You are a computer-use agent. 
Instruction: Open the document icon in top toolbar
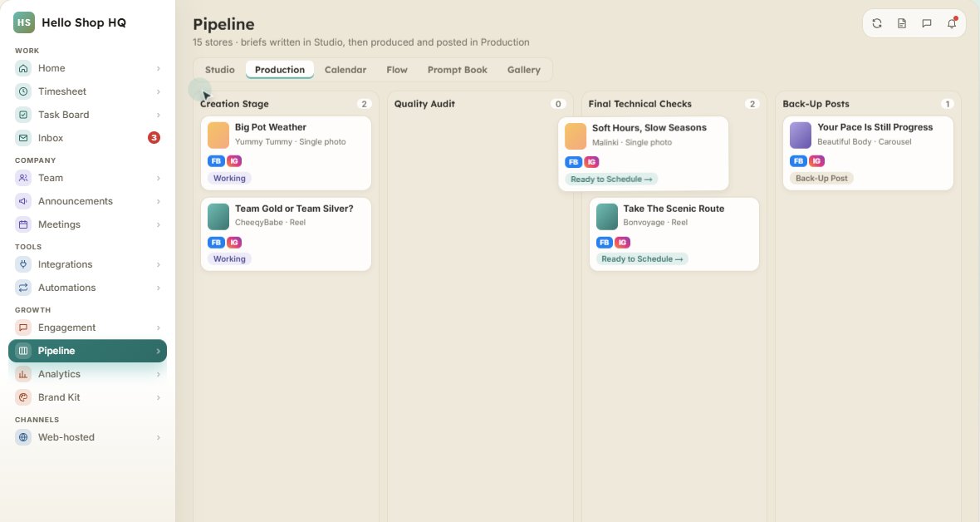[902, 23]
